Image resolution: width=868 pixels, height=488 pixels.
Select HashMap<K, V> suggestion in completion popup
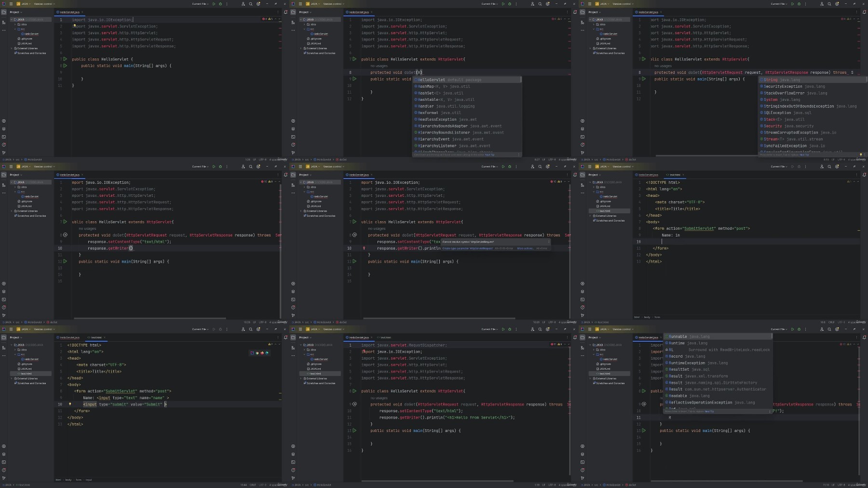467,86
